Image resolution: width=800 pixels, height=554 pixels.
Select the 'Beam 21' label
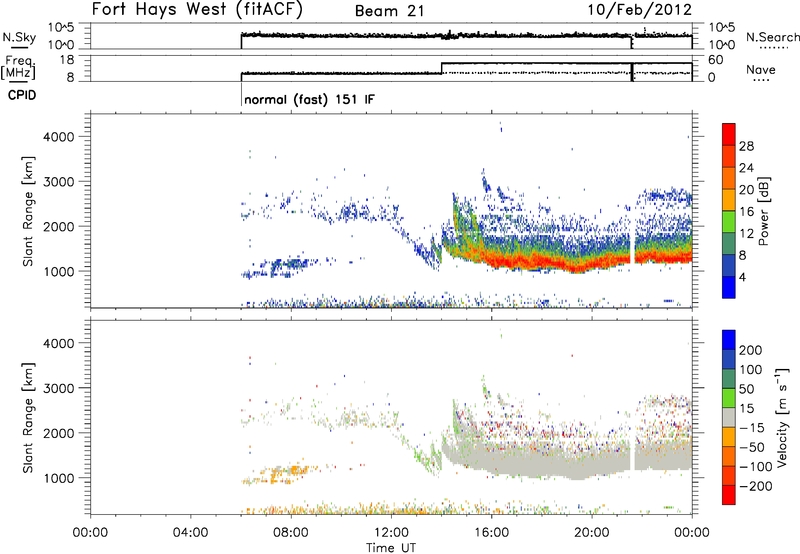click(x=389, y=11)
